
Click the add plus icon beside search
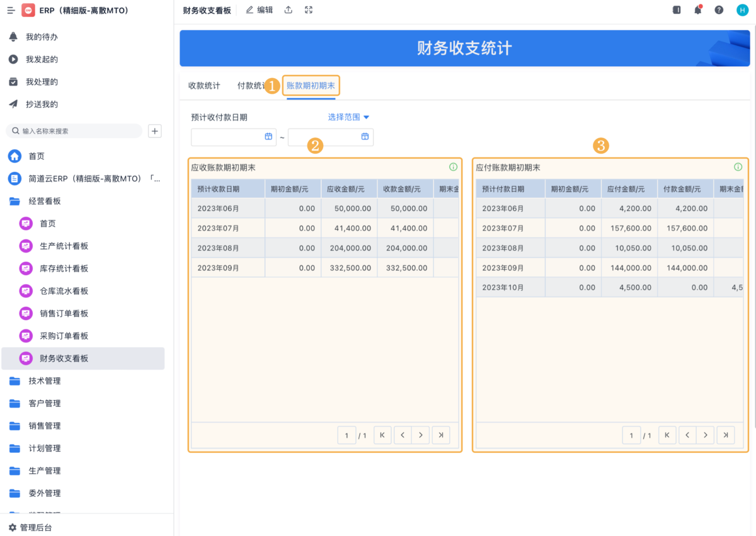[x=155, y=131]
